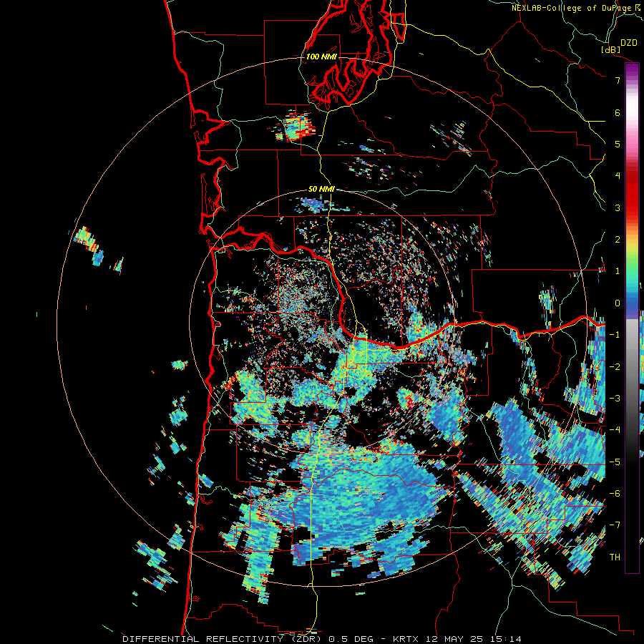Click the 5 tick label on the scale

coord(617,144)
